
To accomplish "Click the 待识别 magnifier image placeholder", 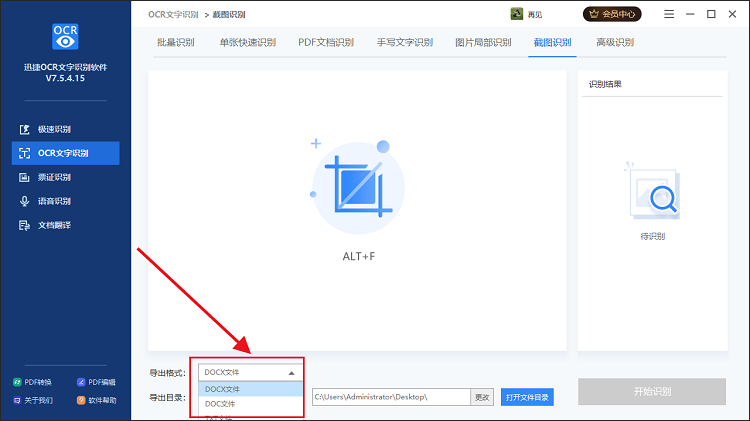I will click(x=653, y=192).
